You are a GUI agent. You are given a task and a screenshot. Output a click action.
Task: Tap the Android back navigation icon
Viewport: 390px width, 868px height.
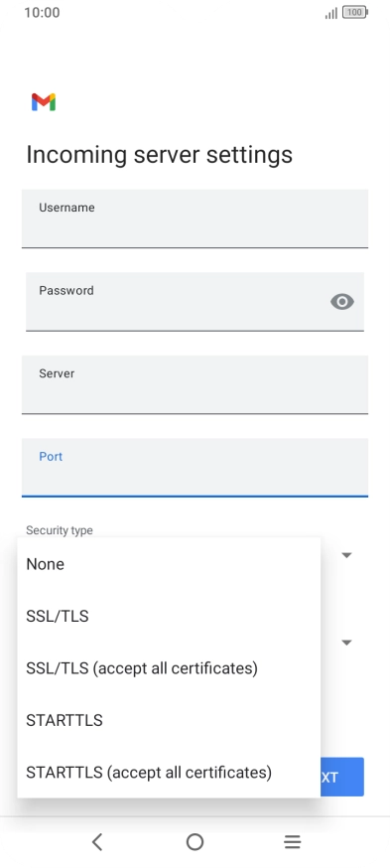(x=97, y=842)
